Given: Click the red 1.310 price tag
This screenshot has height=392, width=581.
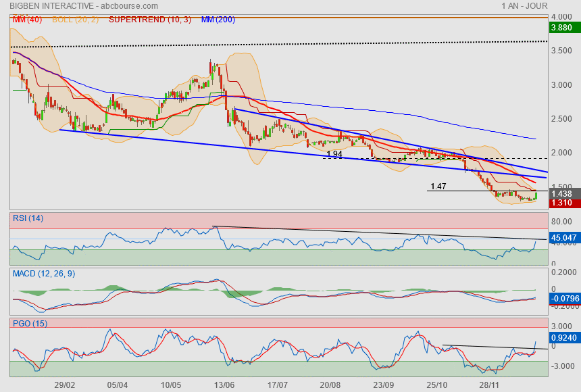Looking at the screenshot, I should 563,203.
